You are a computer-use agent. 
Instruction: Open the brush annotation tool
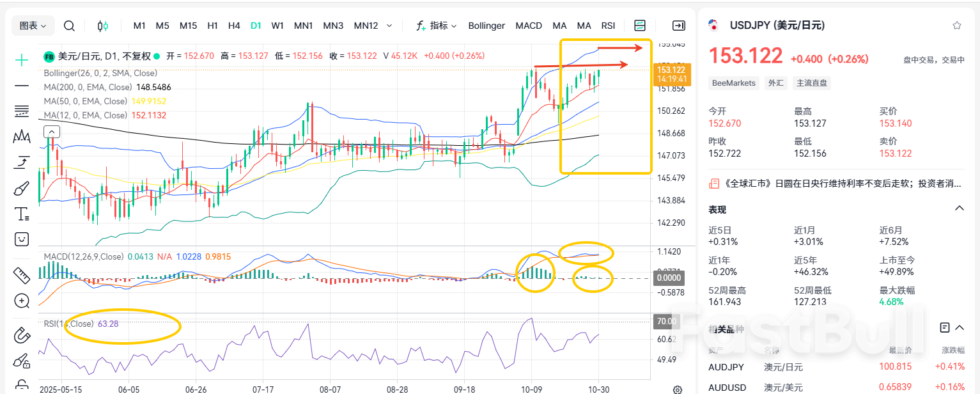point(21,187)
